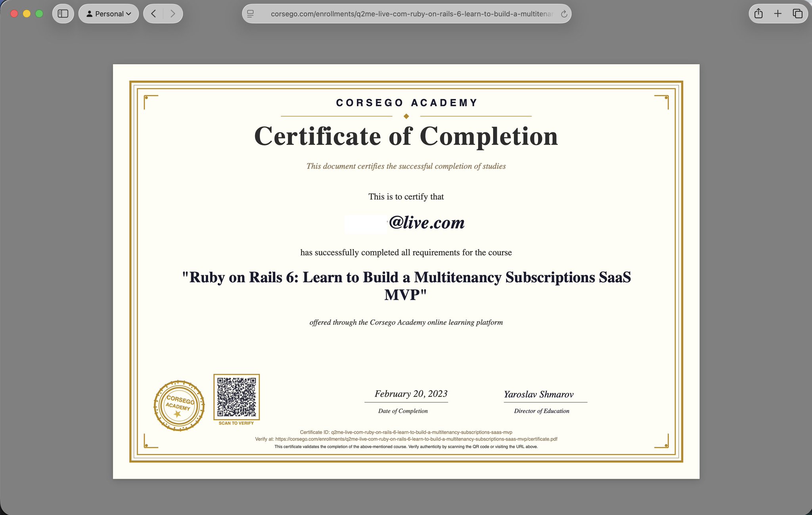Click the Yaroslav Shmarov signature name

(538, 394)
